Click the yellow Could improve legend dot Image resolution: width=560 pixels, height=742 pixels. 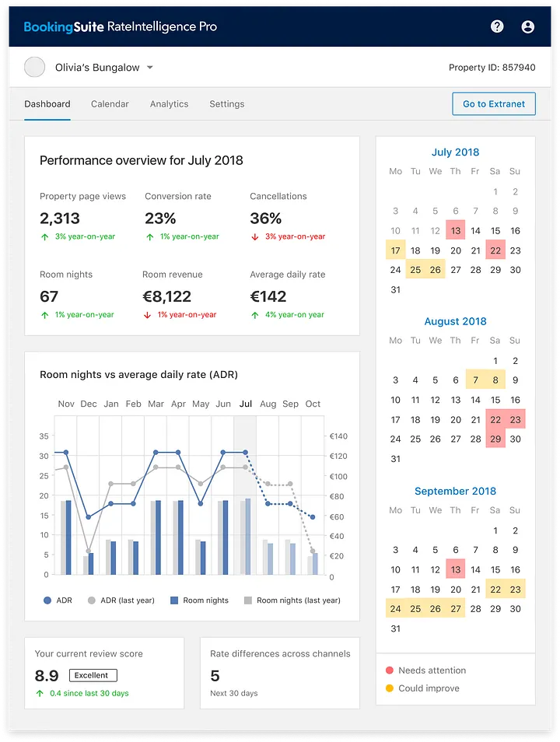pyautogui.click(x=389, y=688)
